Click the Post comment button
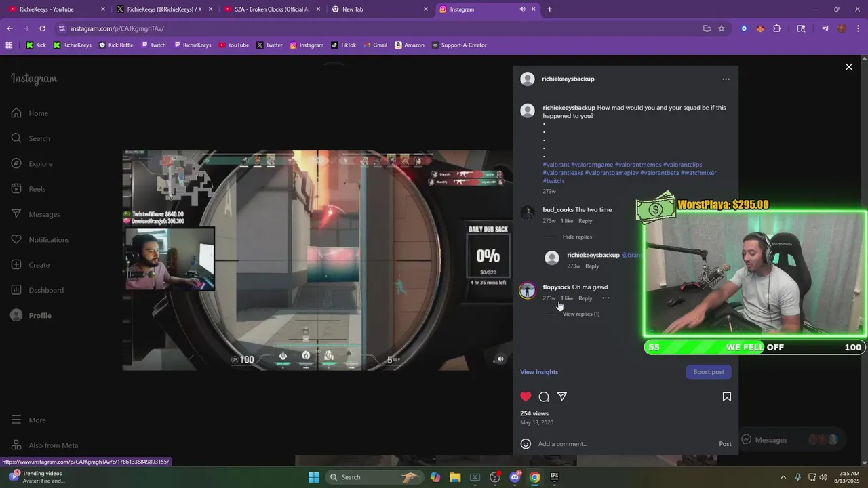 click(x=725, y=444)
